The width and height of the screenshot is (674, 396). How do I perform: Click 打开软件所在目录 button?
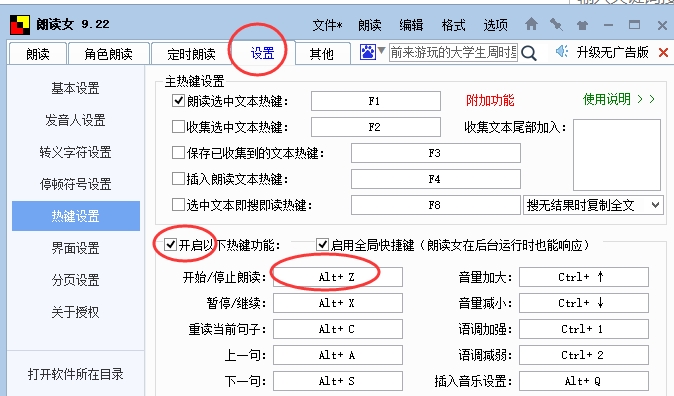click(x=76, y=374)
